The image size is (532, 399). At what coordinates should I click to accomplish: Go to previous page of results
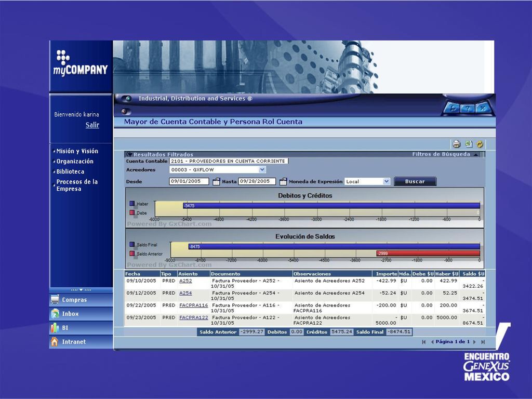point(432,342)
